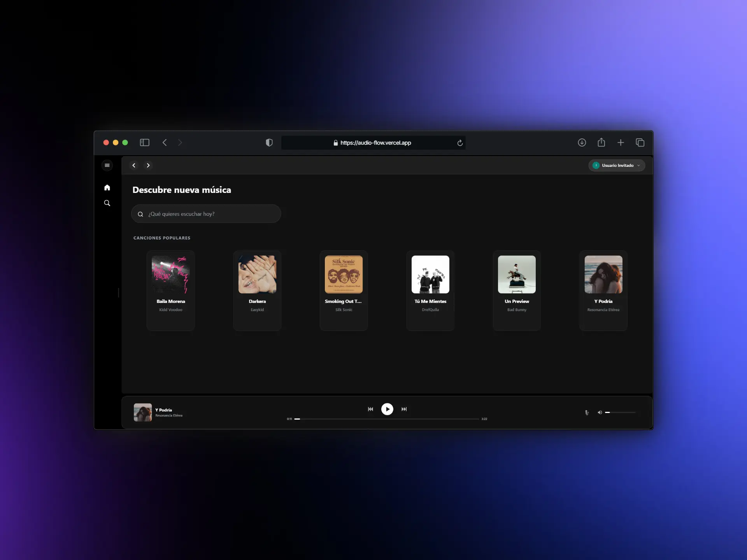Screen dimensions: 747x560
Task: Click the forward navigation chevron in app
Action: point(148,165)
